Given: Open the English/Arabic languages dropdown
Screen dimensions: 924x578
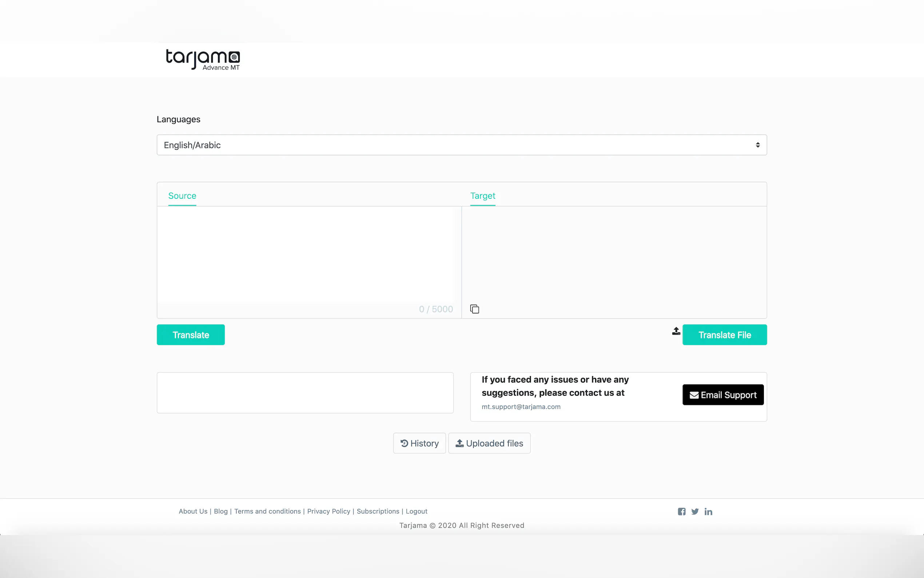Looking at the screenshot, I should click(x=461, y=145).
